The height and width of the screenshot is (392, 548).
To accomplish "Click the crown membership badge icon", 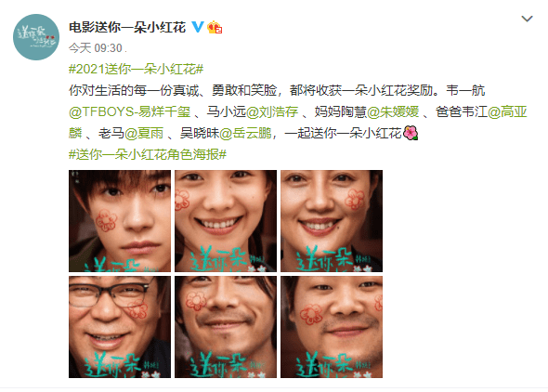I will pos(215,27).
